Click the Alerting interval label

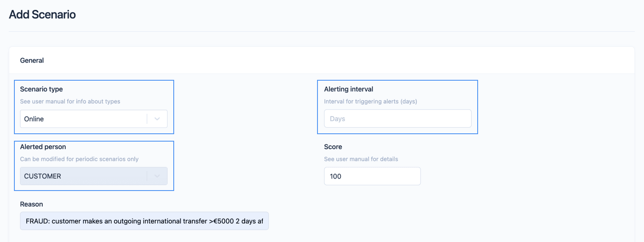click(x=348, y=89)
